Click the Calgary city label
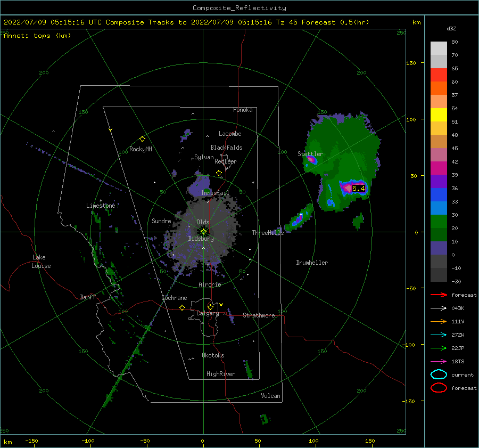This screenshot has width=479, height=448. click(208, 313)
